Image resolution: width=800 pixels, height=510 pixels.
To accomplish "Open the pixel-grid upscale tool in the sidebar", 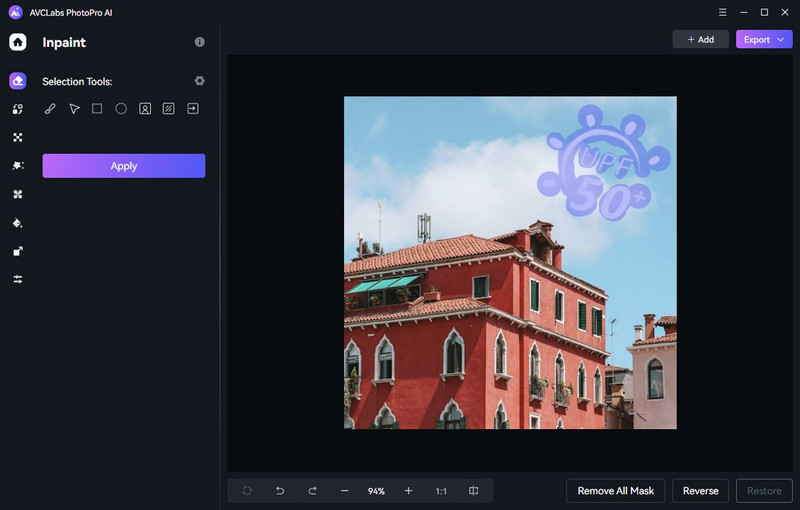I will (x=18, y=137).
